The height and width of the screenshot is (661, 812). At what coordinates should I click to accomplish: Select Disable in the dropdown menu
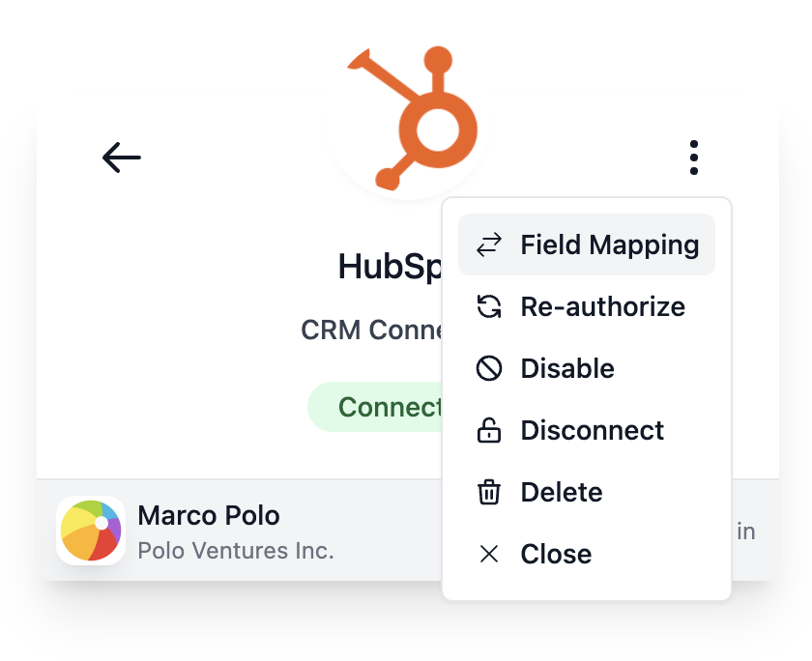point(586,368)
